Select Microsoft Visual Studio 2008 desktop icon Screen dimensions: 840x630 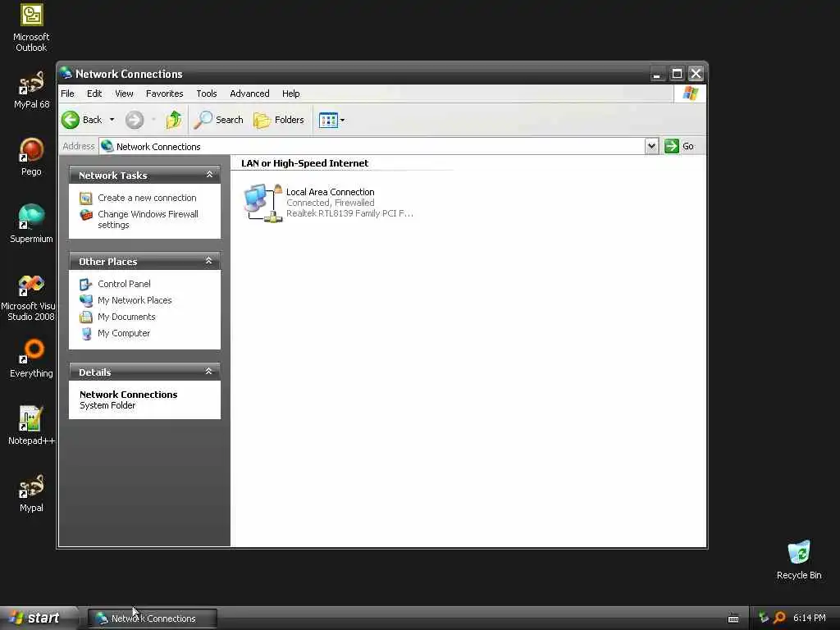[28, 298]
